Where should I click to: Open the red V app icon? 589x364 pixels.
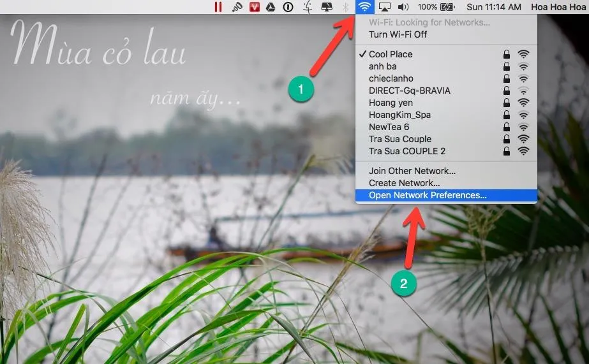[255, 7]
